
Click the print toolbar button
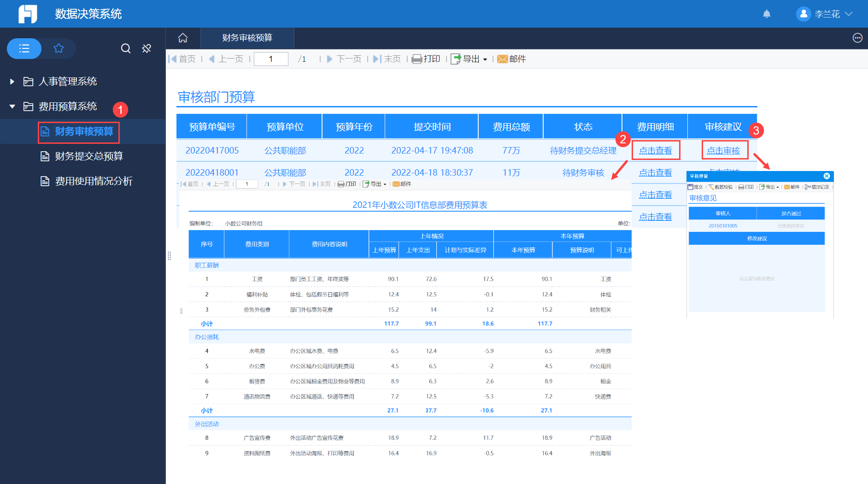point(426,59)
